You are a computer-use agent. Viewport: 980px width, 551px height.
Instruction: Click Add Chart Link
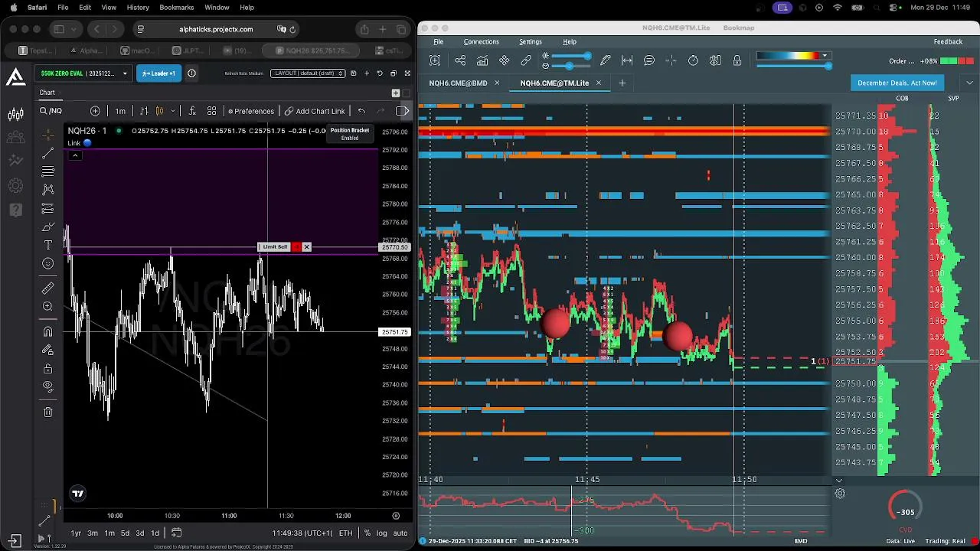tap(315, 111)
